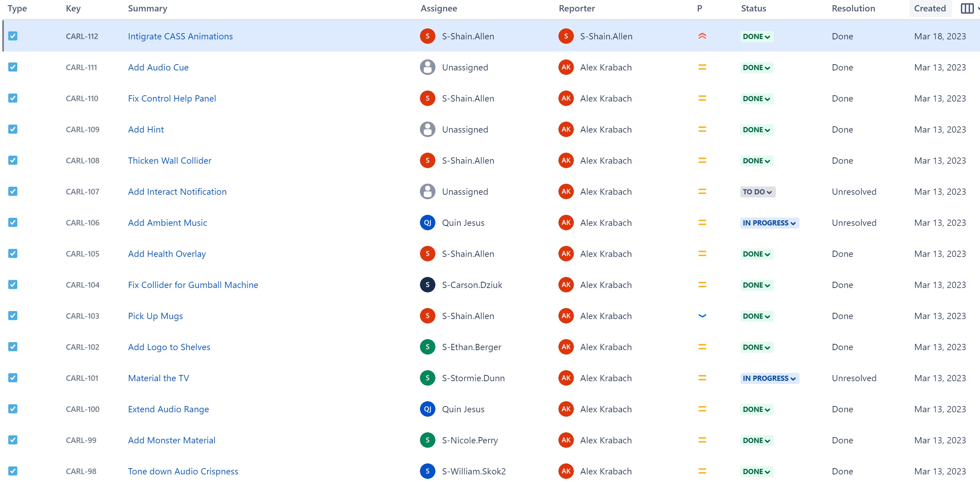Click the highest priority icon on CARL-112
Screen dimensions: 980x482
point(702,36)
